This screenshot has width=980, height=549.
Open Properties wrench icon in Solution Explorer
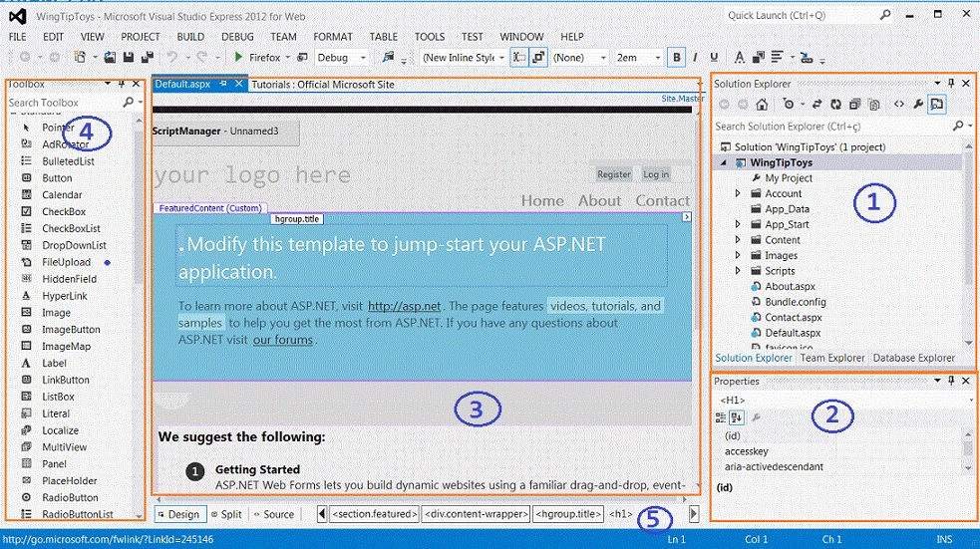pos(917,105)
